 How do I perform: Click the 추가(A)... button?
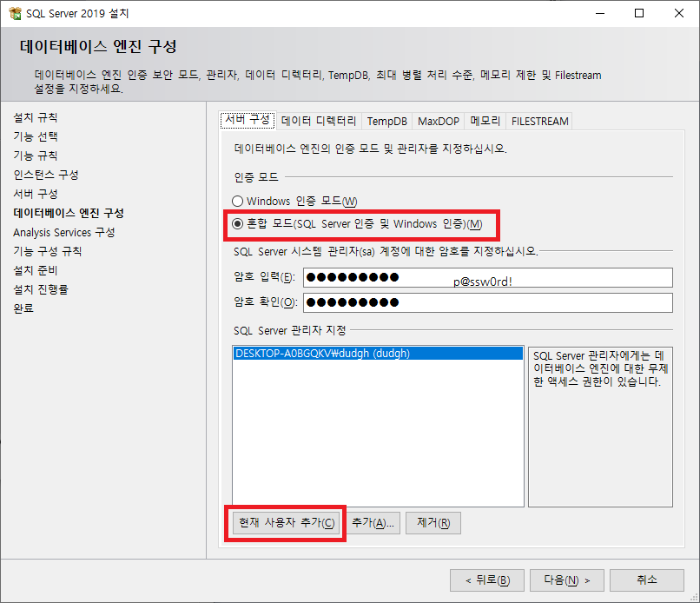click(x=373, y=523)
